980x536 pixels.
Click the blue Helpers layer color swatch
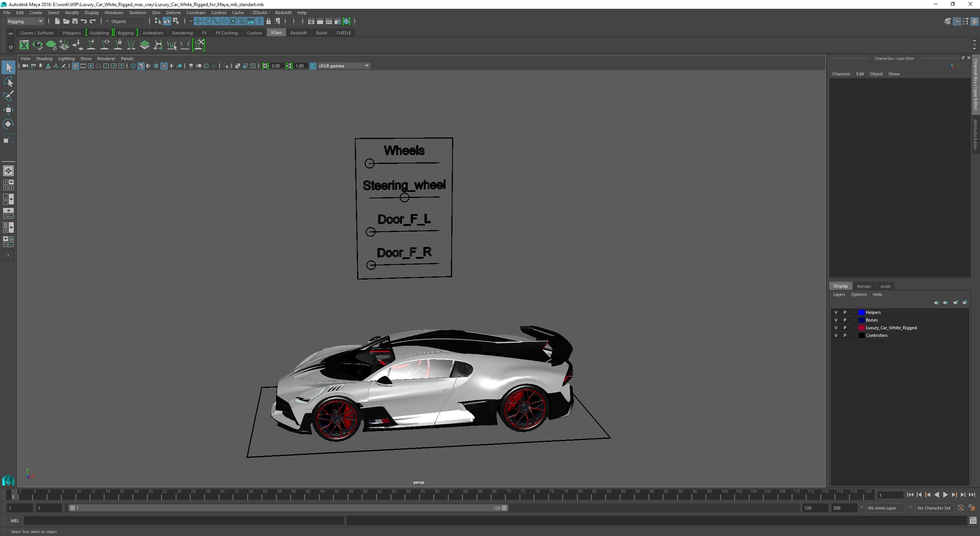click(861, 312)
